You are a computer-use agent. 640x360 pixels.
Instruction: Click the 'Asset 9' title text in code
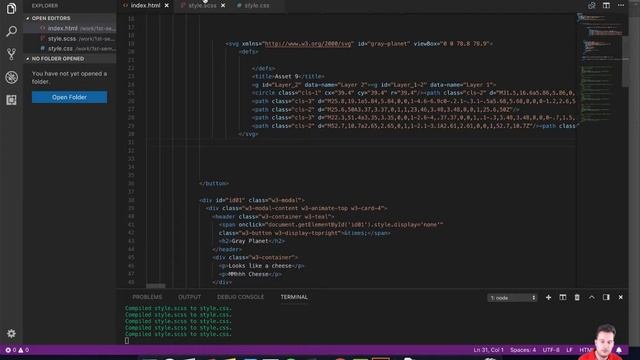[x=287, y=76]
